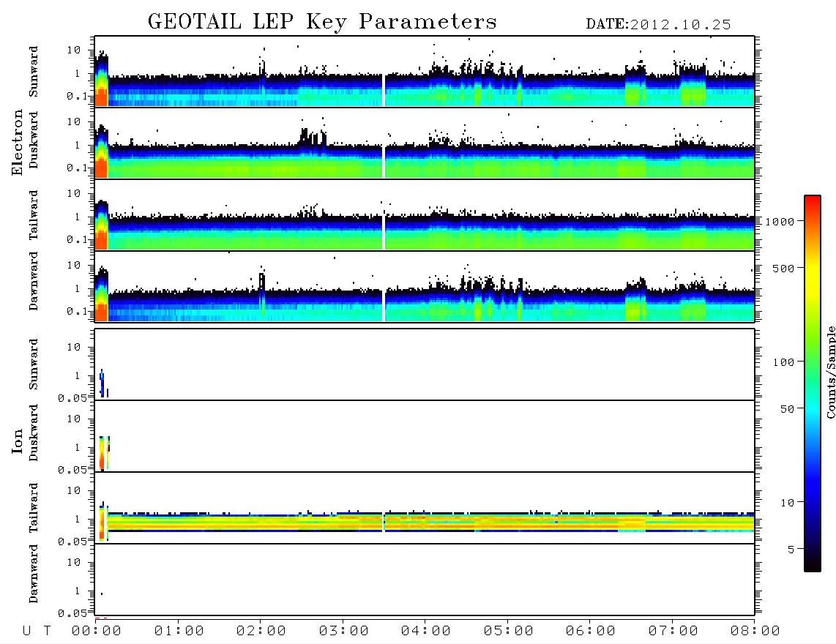
Task: Click the Ion Tailward spectrogram band
Action: (430, 523)
